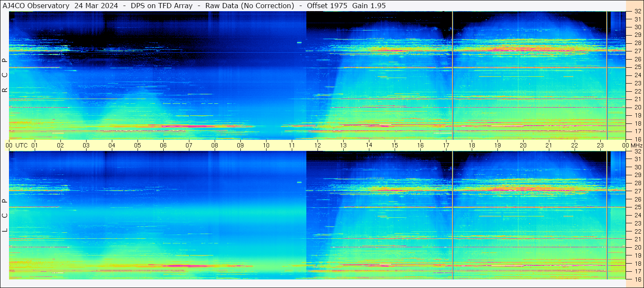644x288 pixels.
Task: Click green vertical line after 17 UTC, RCP panel
Action: [x=452, y=75]
